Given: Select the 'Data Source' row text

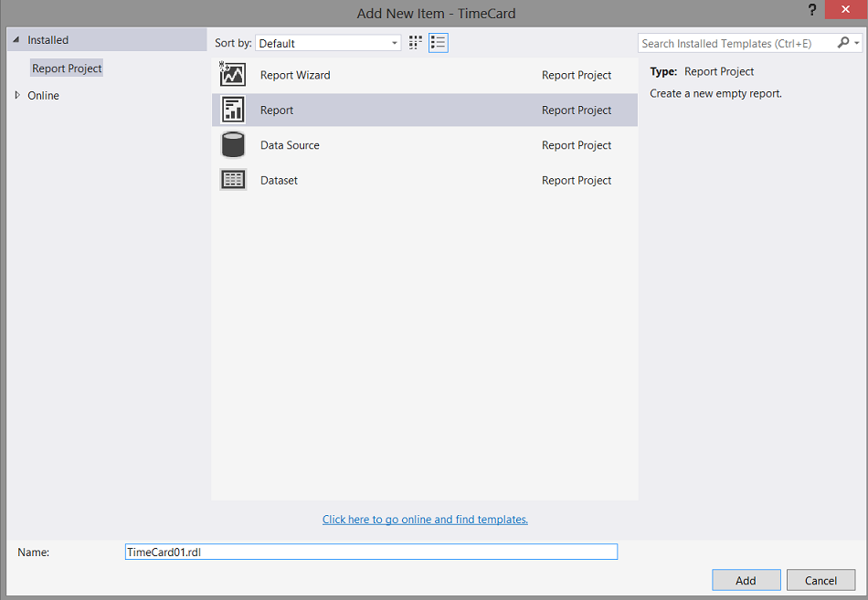Looking at the screenshot, I should tap(290, 145).
